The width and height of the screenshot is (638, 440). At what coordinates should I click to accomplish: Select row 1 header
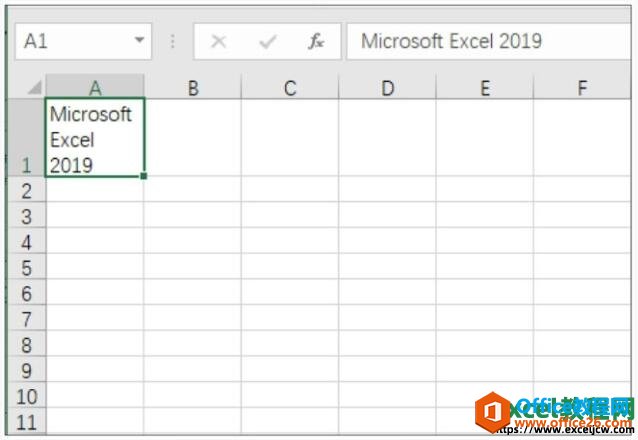pyautogui.click(x=26, y=138)
